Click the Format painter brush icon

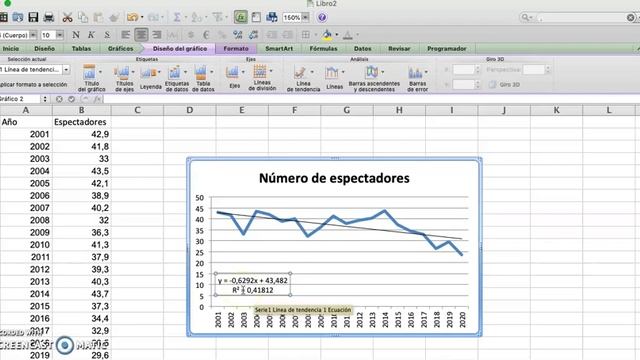coord(114,17)
